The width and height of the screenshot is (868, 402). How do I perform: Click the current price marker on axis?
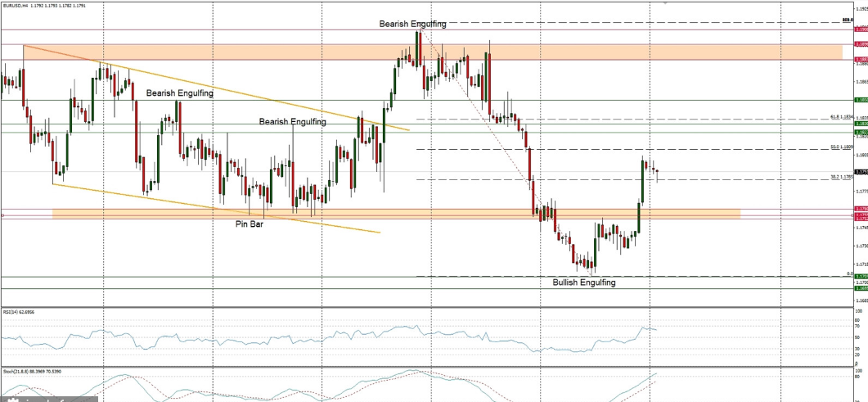click(x=861, y=172)
